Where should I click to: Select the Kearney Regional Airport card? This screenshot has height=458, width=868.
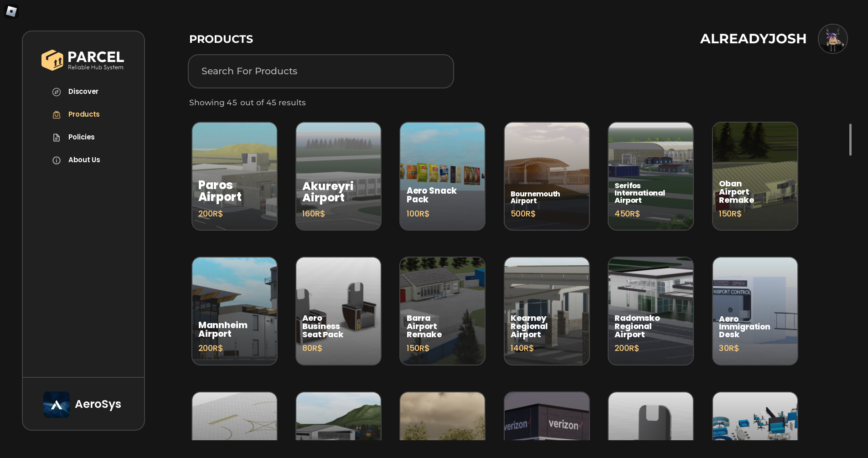[547, 311]
